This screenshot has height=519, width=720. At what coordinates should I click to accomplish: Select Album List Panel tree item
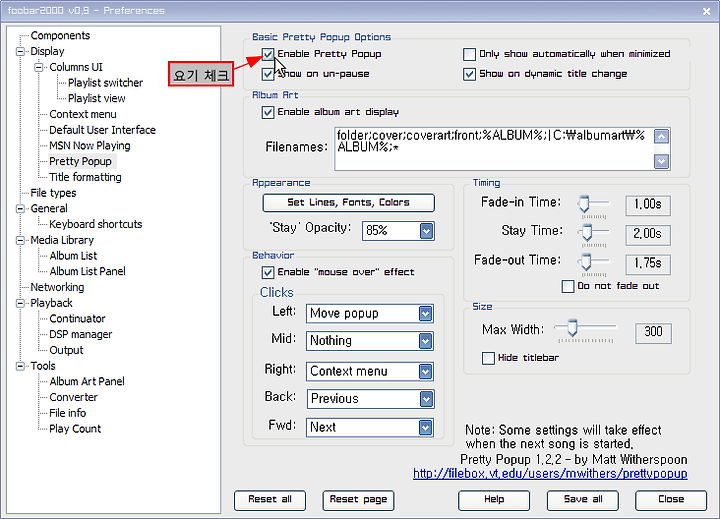pos(87,272)
